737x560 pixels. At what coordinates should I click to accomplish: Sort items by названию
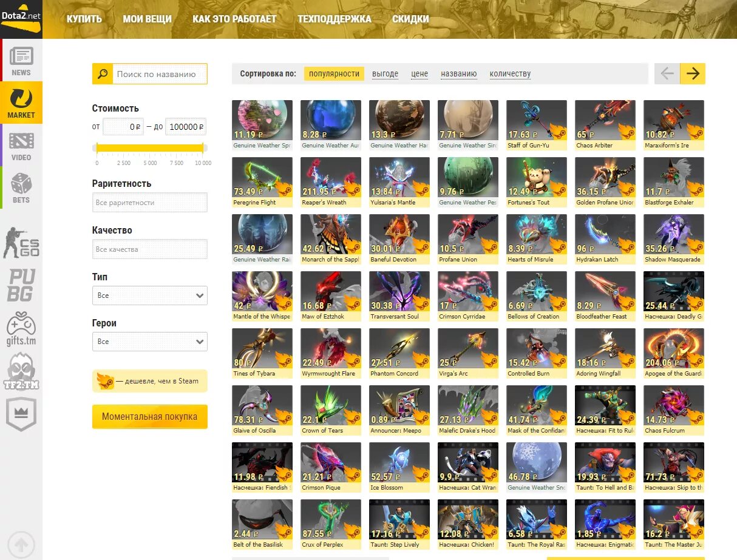tap(459, 74)
